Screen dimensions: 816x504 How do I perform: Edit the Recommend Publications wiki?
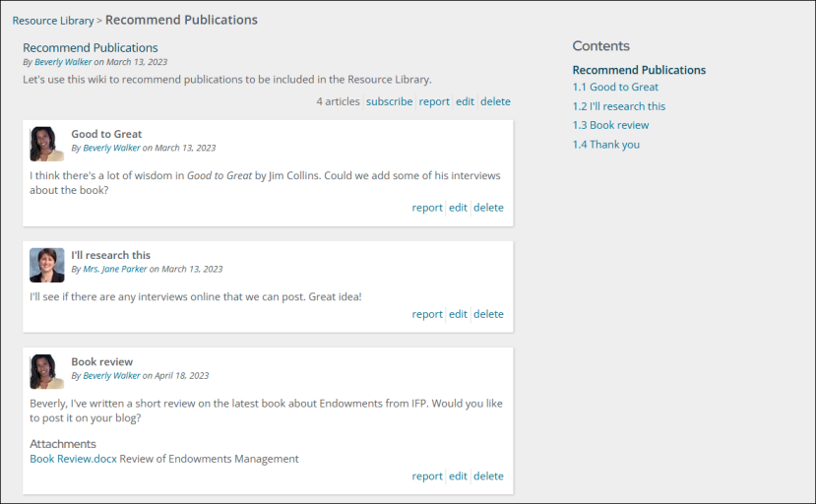point(465,101)
